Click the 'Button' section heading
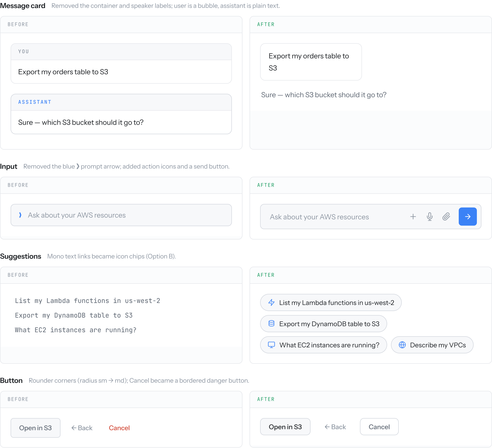Viewport: 492px width, 448px height. click(11, 380)
